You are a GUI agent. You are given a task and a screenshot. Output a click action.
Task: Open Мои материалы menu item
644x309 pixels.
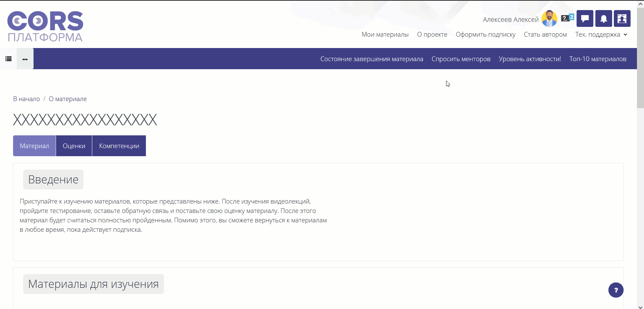point(385,35)
